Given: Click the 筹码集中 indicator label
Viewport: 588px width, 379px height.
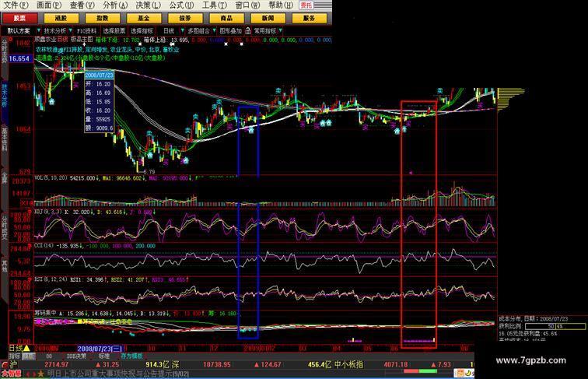Looking at the screenshot, I should [45, 312].
